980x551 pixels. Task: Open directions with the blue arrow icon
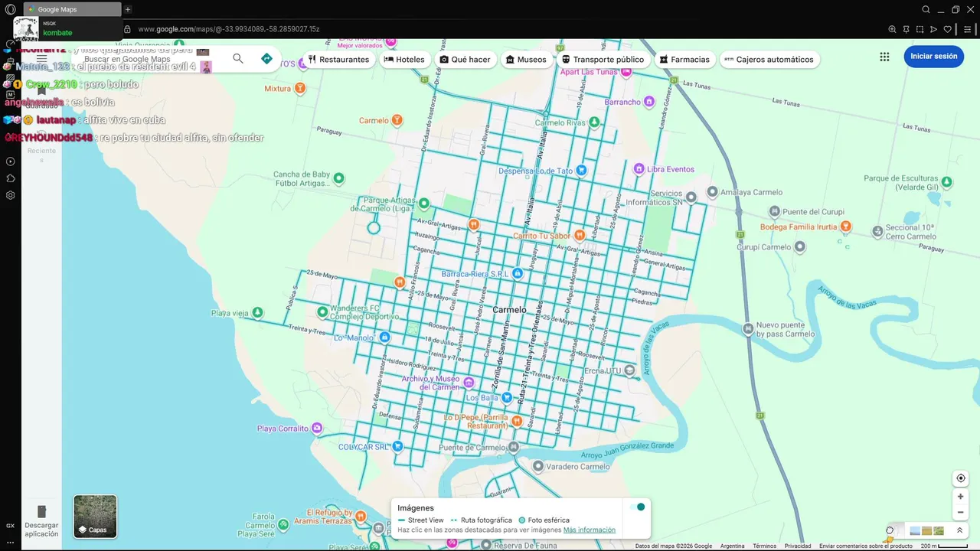(266, 59)
